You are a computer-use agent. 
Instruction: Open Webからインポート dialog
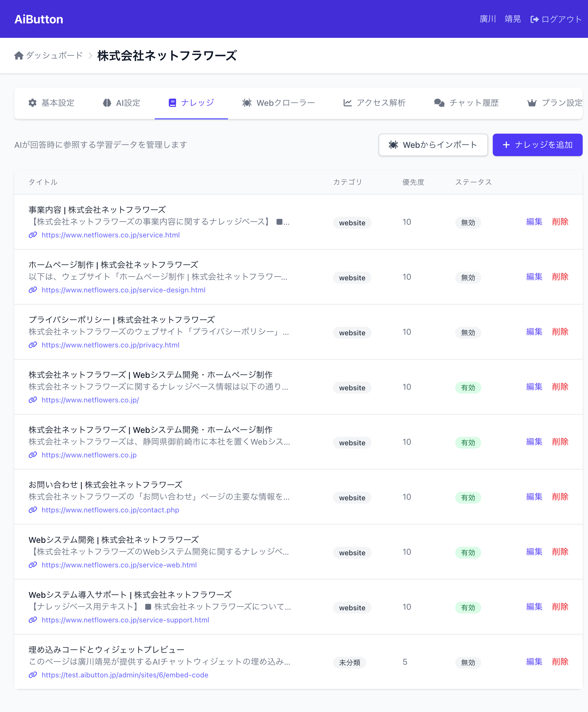click(x=433, y=145)
